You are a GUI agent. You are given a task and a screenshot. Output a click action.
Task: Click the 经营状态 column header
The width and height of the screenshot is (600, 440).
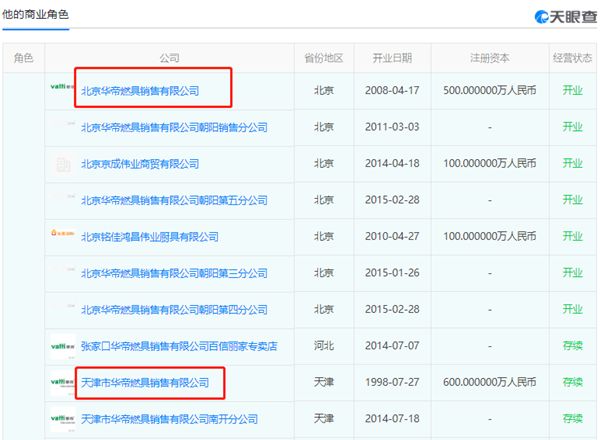point(572,58)
